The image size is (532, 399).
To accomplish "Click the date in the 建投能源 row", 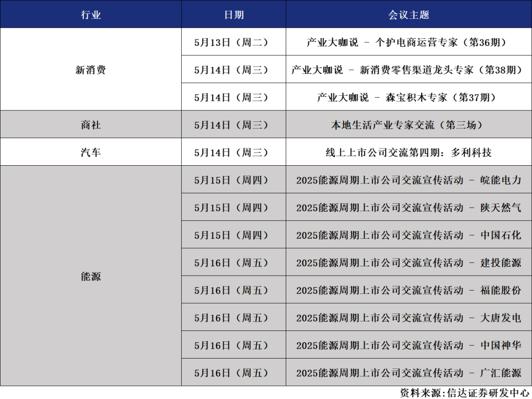I will pos(234,262).
